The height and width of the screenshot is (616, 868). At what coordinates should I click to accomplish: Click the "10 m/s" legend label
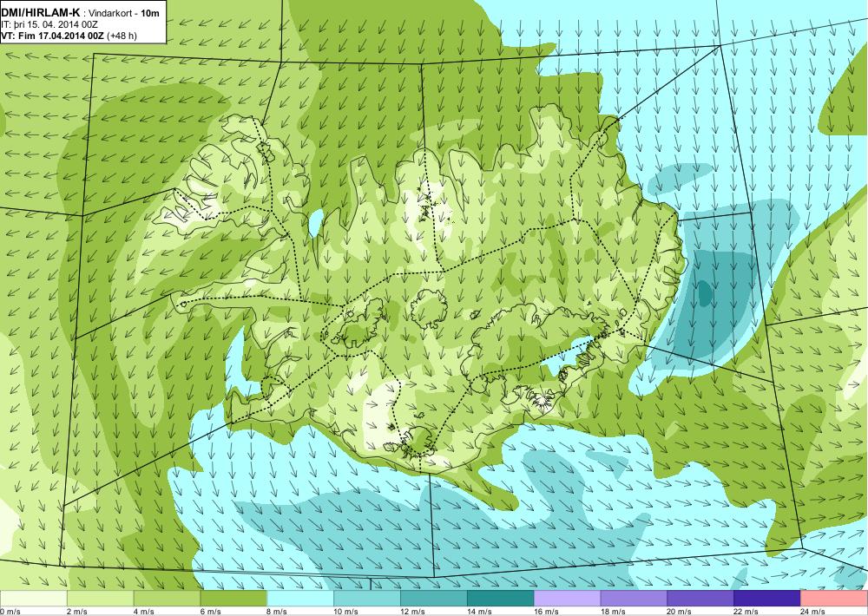click(x=346, y=612)
